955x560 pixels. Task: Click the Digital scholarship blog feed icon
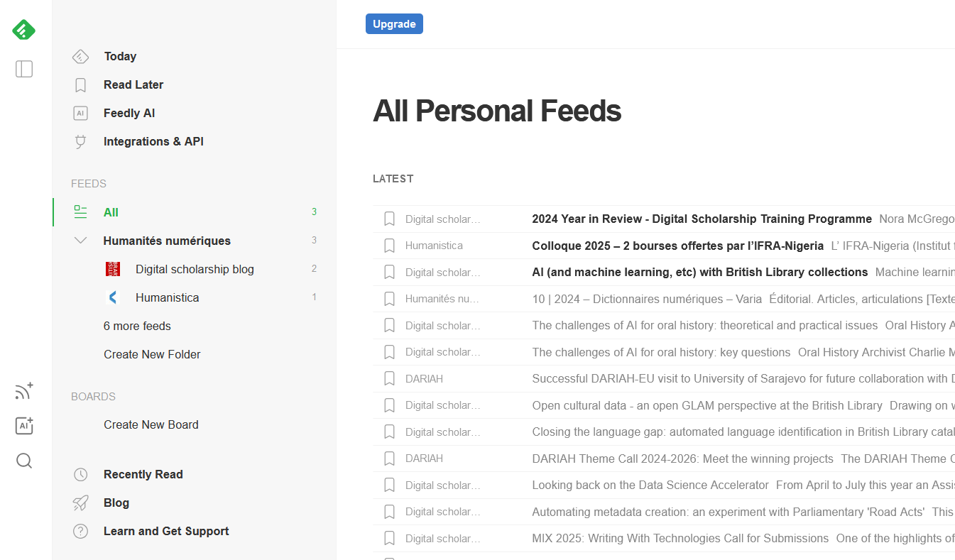pyautogui.click(x=113, y=269)
